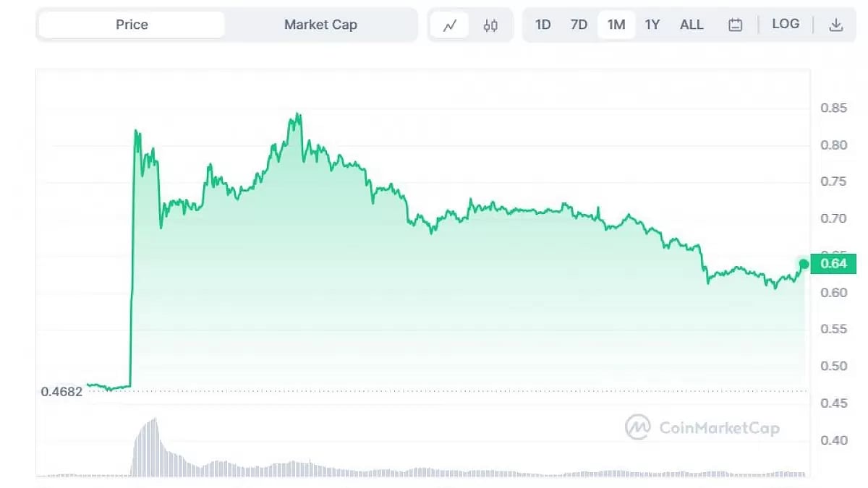Enable LOG scale for the chart

[786, 24]
